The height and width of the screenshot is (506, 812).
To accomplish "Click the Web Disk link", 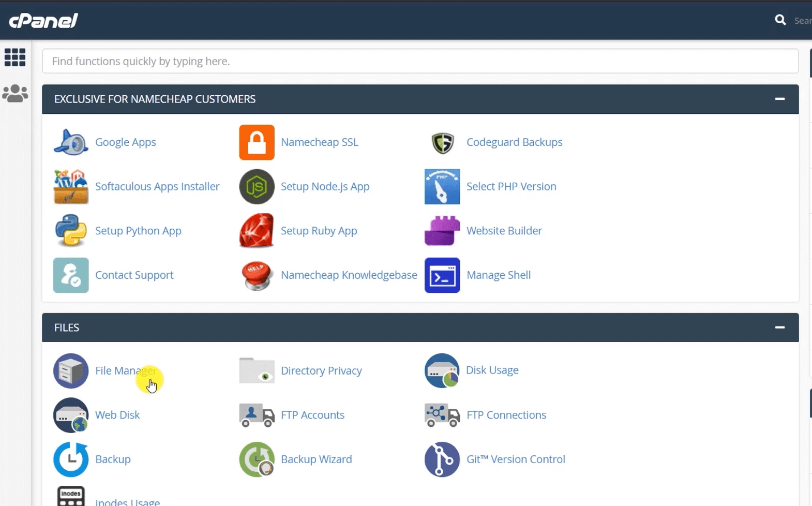I will pyautogui.click(x=117, y=415).
